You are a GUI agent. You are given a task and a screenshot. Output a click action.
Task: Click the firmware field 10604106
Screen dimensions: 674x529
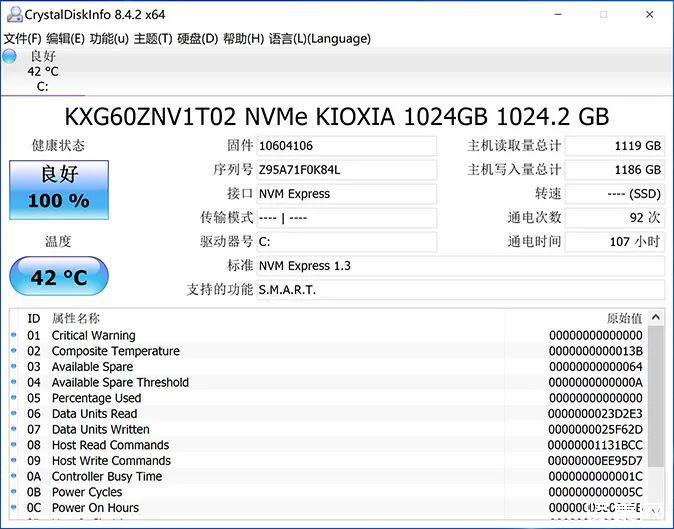click(x=346, y=146)
